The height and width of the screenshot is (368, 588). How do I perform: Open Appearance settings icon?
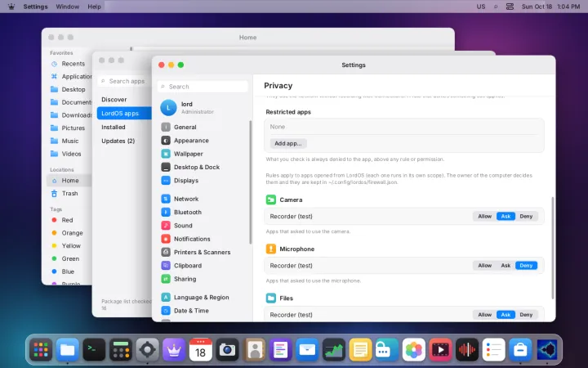point(165,141)
